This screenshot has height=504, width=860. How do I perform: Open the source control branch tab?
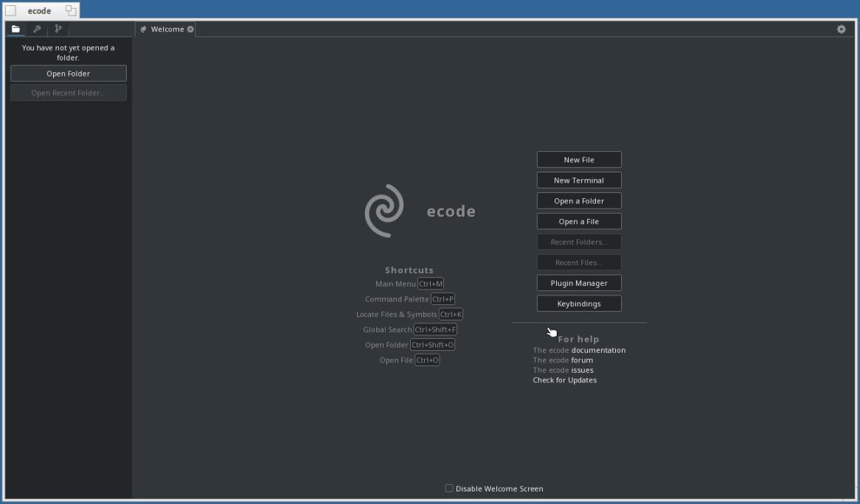point(58,29)
